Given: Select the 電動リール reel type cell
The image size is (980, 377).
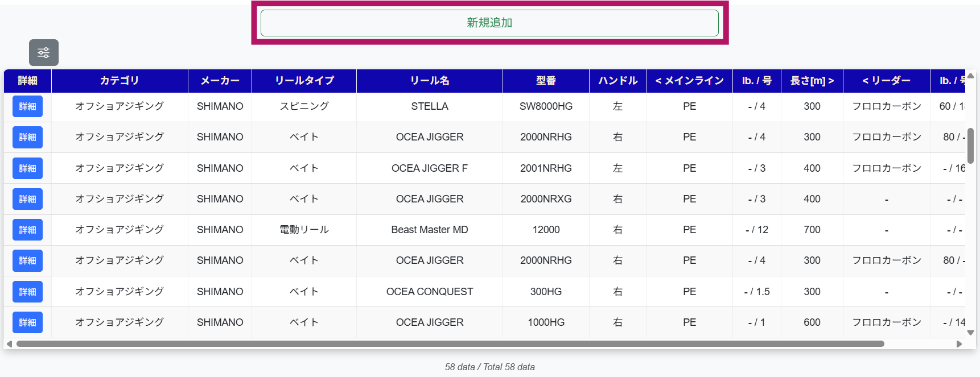Looking at the screenshot, I should tap(304, 230).
